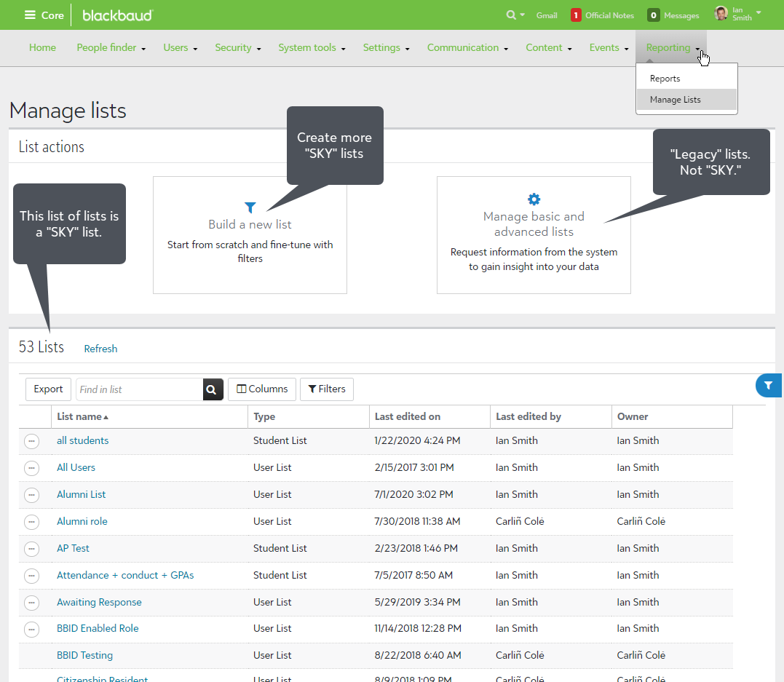
Task: Click Carliñ Colé owner in Alumni role row
Action: point(641,521)
